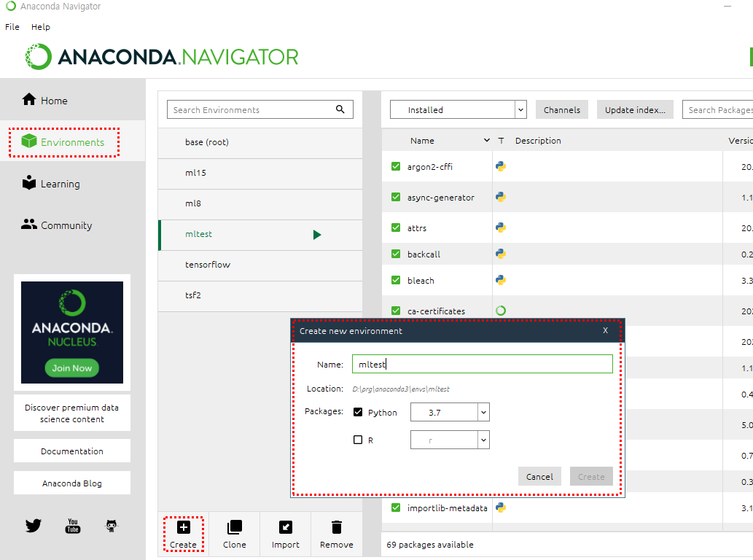Uncheck the importlib-metadata package checkbox
The height and width of the screenshot is (560, 753).
[396, 507]
